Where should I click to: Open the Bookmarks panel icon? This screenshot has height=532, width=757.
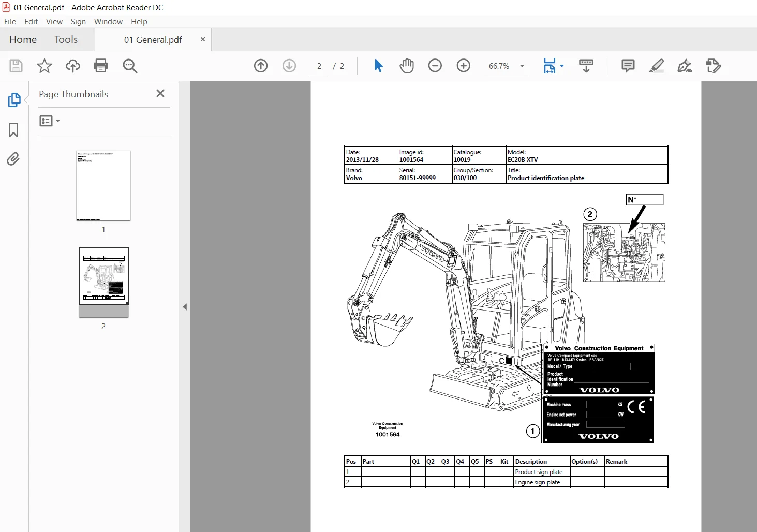click(13, 129)
